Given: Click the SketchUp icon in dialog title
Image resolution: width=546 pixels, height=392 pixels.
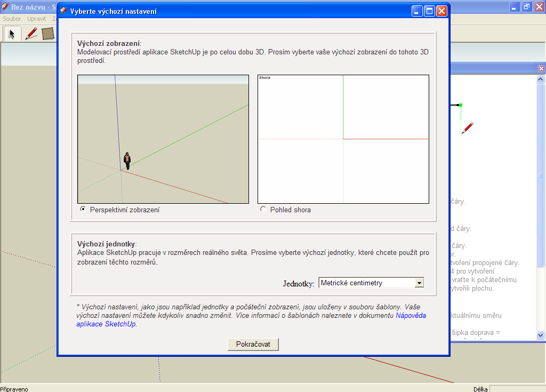Looking at the screenshot, I should click(x=63, y=11).
